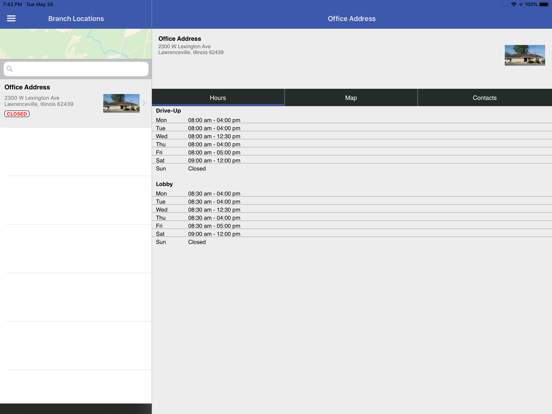Open the branch photo in list
This screenshot has width=552, height=414.
(121, 103)
